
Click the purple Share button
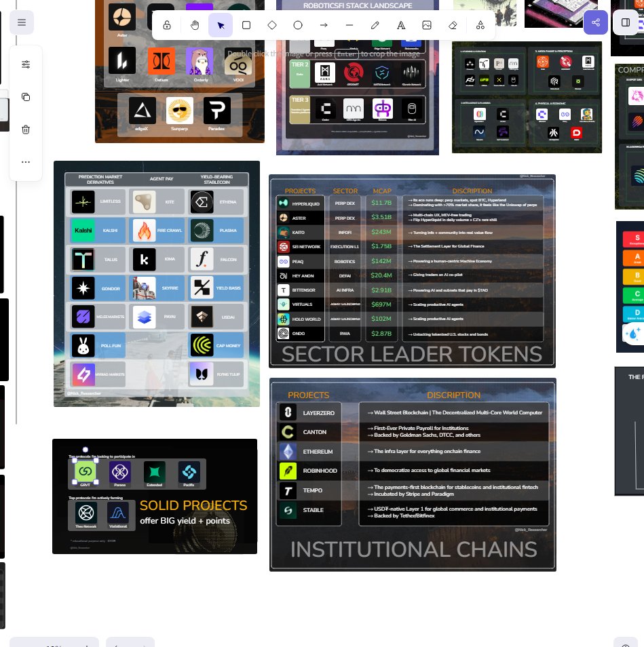pos(596,22)
